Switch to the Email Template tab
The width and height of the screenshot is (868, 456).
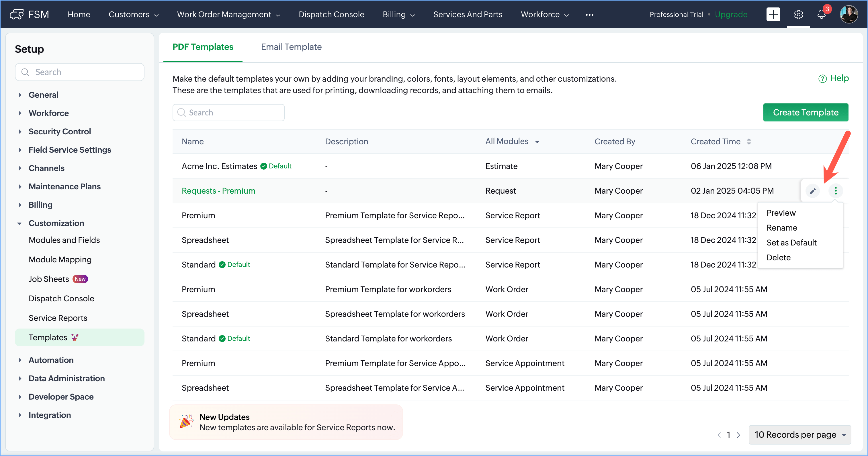pyautogui.click(x=291, y=47)
